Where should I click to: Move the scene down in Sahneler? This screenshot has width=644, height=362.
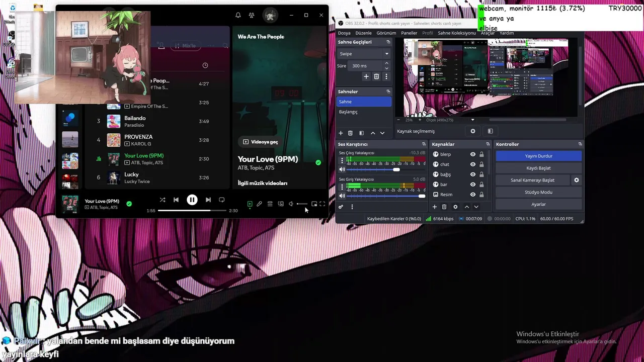click(382, 133)
